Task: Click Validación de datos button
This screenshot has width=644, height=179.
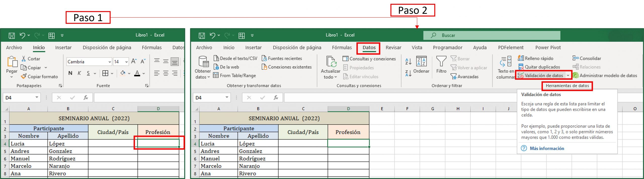Action: (540, 75)
